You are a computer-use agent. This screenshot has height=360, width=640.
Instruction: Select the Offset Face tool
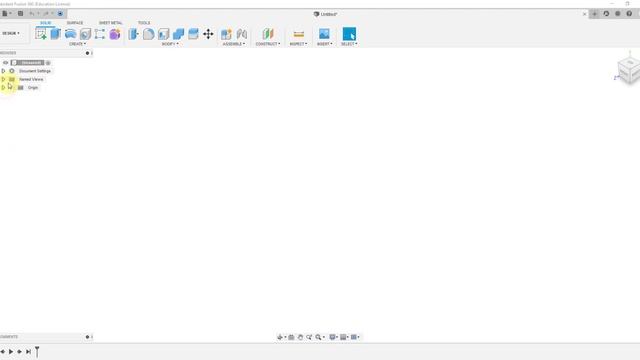coord(193,34)
